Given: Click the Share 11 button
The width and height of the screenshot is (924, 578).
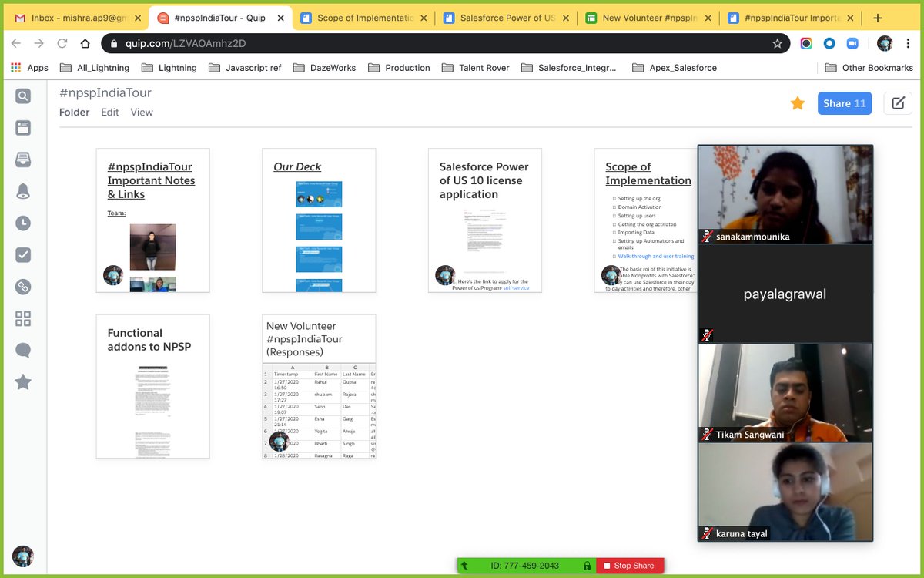Looking at the screenshot, I should pos(845,103).
